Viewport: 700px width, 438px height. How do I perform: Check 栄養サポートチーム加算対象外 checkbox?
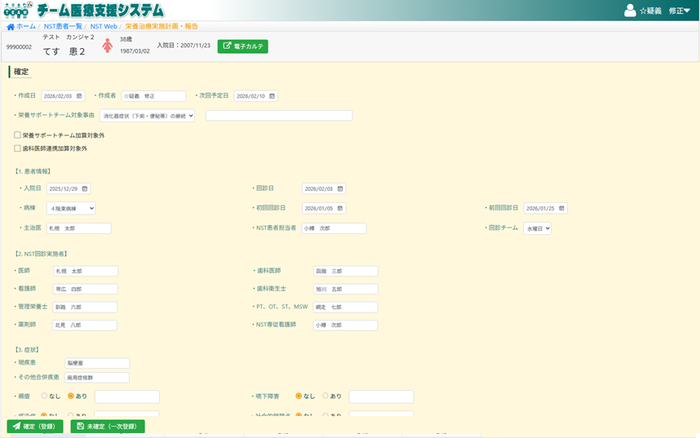tap(17, 134)
